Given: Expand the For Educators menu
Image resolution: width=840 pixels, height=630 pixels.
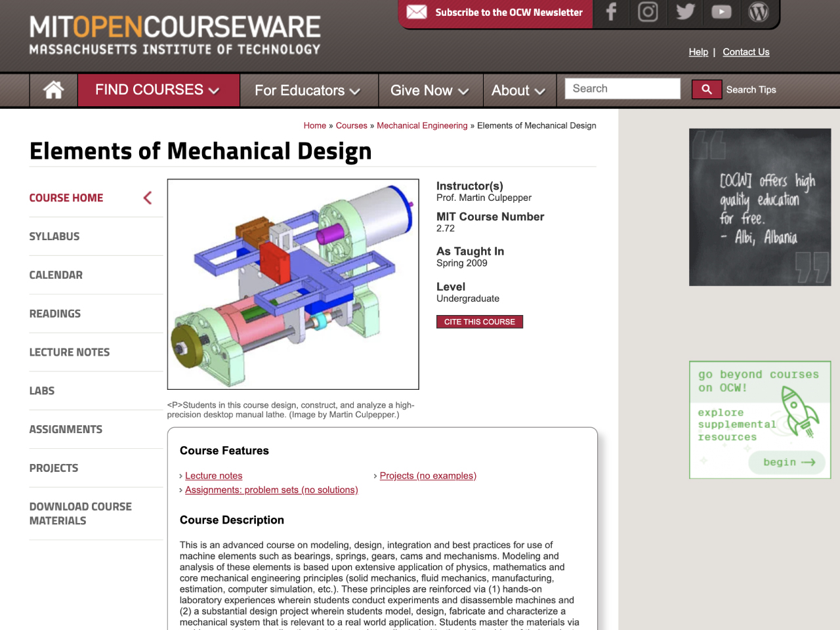Looking at the screenshot, I should point(308,91).
